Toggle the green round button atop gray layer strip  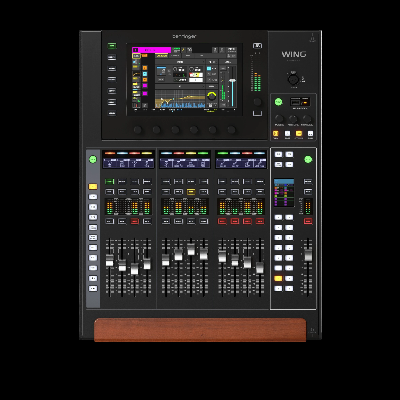pos(93,160)
